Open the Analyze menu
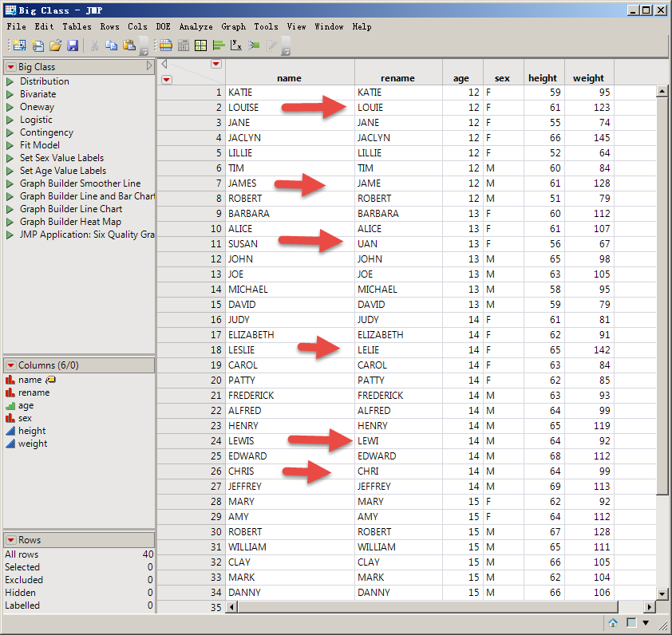Image resolution: width=672 pixels, height=635 pixels. point(196,26)
